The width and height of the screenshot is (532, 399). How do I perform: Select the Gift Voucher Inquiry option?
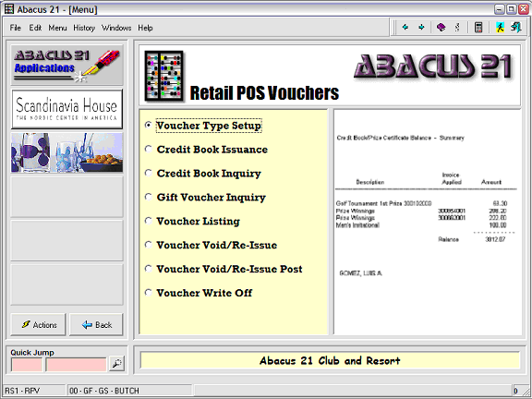coord(206,197)
